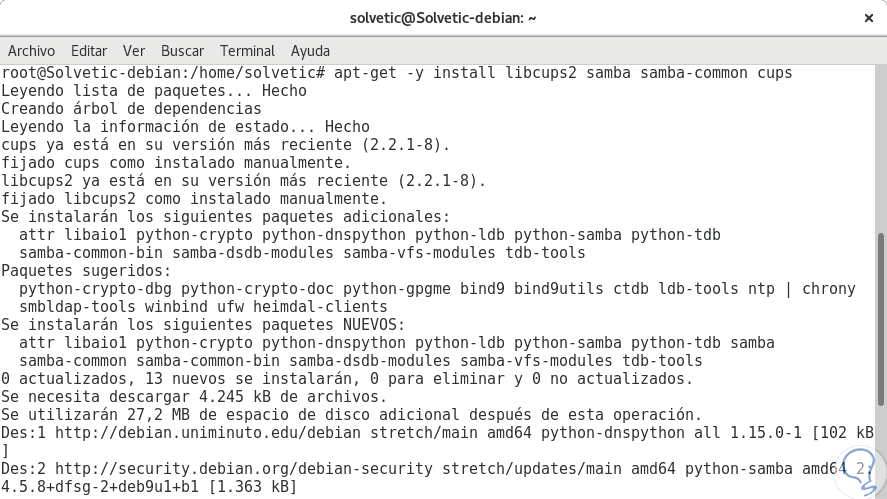Expand the Ver menu
Image resolution: width=887 pixels, height=499 pixels.
(x=134, y=50)
